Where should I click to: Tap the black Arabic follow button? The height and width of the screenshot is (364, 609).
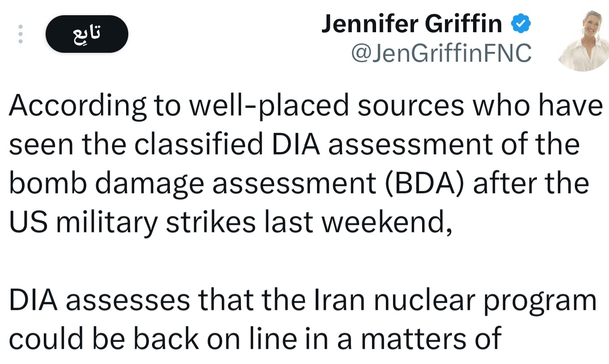(87, 34)
